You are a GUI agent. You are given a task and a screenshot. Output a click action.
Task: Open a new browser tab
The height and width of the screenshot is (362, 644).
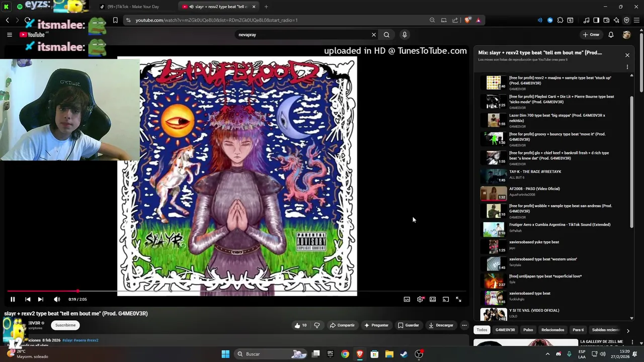[266, 7]
